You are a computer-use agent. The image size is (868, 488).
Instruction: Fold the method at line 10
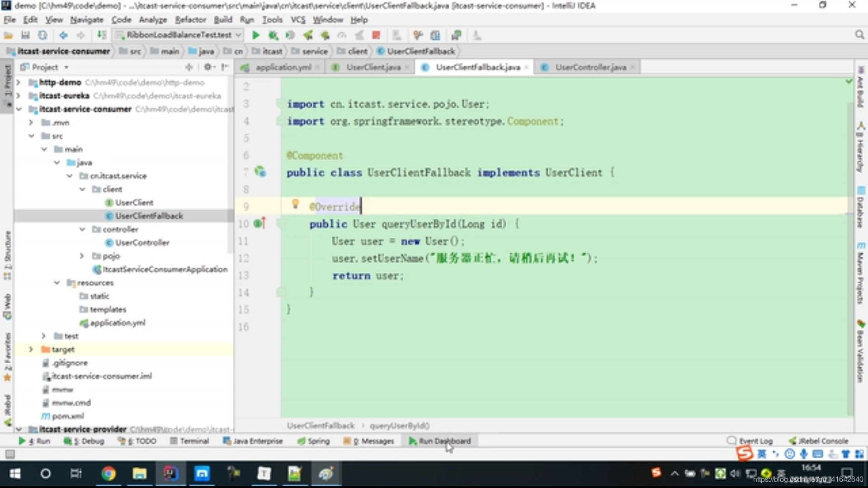280,223
